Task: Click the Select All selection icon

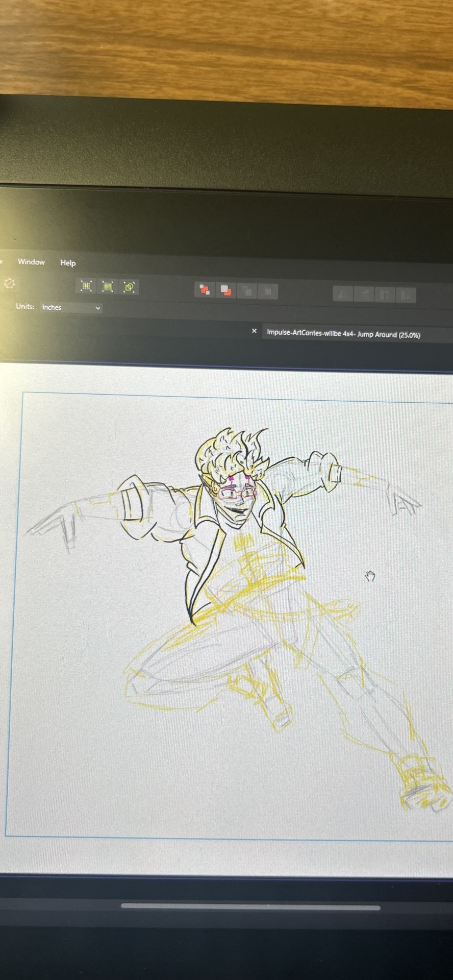Action: tap(86, 286)
